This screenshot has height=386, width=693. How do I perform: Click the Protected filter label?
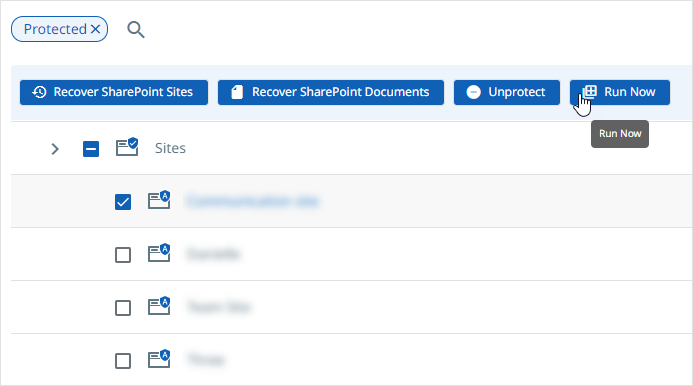(x=55, y=29)
